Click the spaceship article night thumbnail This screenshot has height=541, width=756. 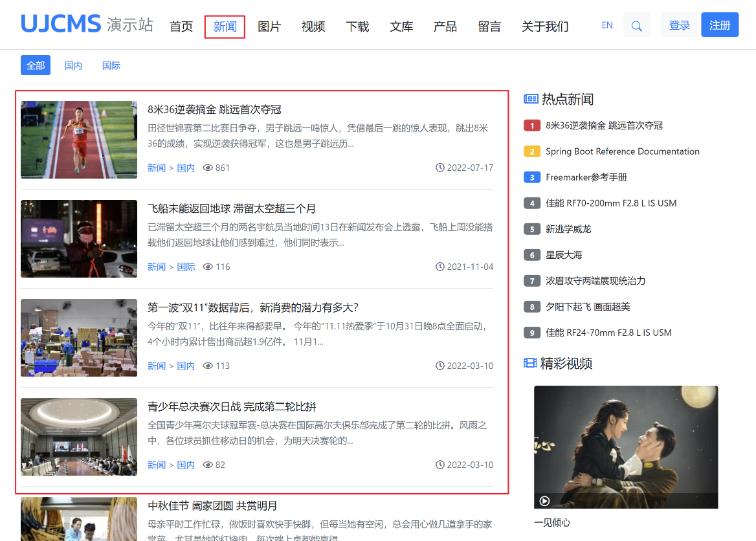(x=79, y=239)
